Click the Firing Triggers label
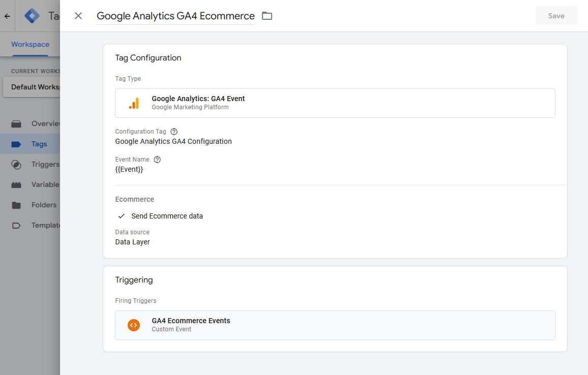 tap(136, 301)
